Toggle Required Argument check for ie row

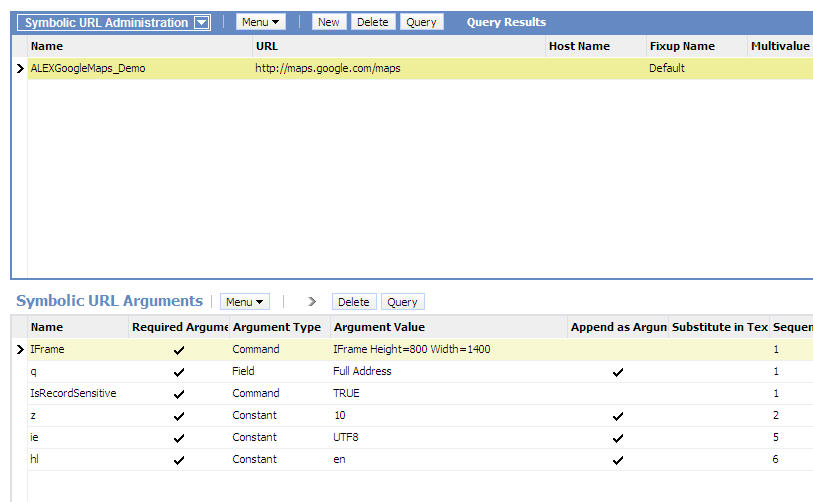click(x=179, y=438)
